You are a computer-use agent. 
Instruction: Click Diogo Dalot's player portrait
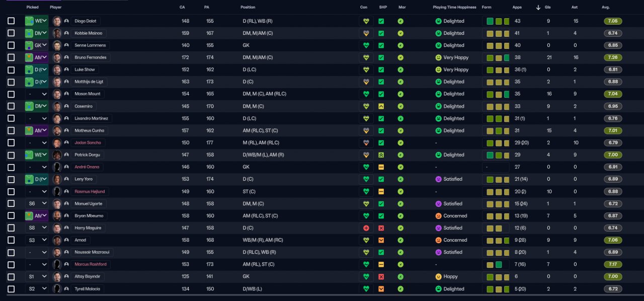coord(57,21)
